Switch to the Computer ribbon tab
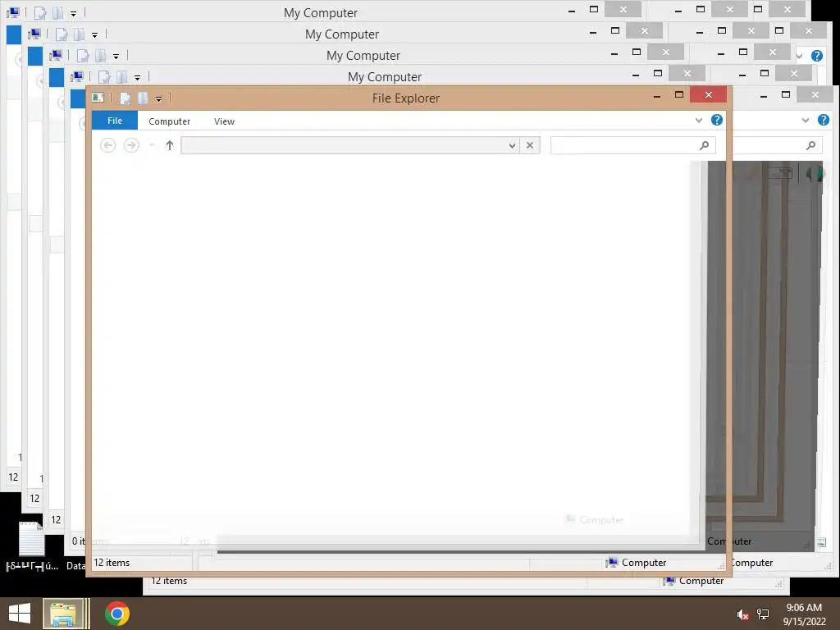Screen dimensions: 840x630 pyautogui.click(x=169, y=121)
